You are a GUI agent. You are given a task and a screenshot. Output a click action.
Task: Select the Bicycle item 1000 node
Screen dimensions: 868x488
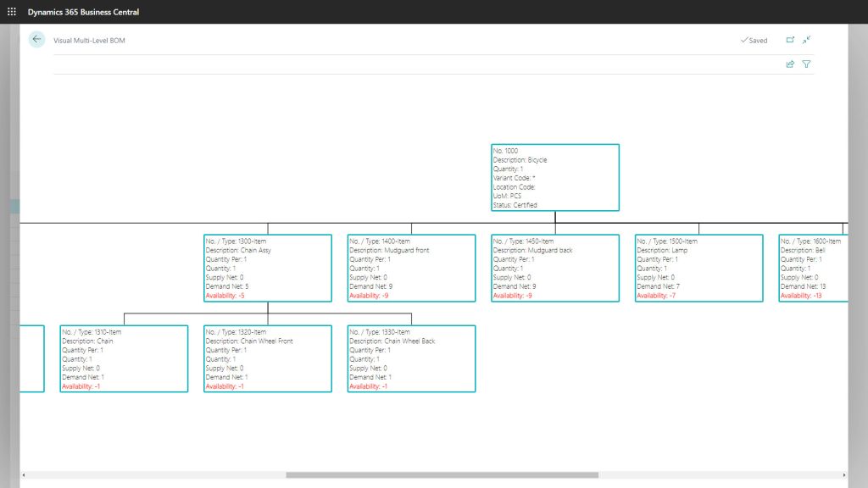click(x=554, y=176)
